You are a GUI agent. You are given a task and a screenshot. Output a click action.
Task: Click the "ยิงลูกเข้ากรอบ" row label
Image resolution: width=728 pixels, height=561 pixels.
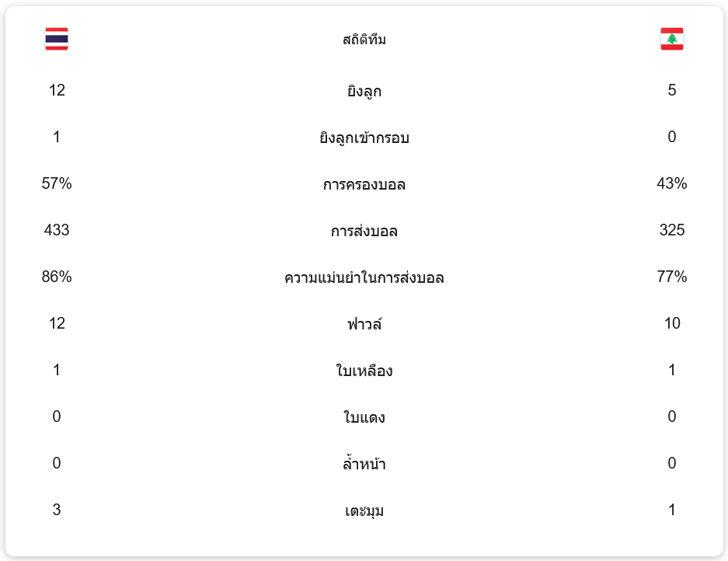[364, 138]
